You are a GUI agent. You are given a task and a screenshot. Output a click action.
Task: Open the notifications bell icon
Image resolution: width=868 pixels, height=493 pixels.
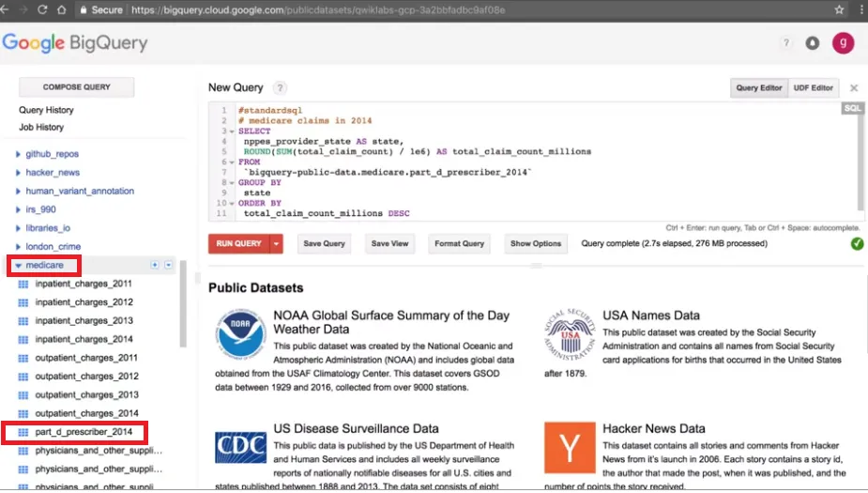812,42
